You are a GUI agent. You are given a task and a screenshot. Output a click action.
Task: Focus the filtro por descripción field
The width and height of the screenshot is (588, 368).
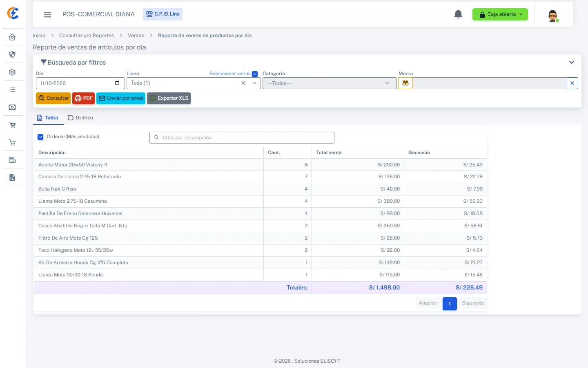click(242, 138)
